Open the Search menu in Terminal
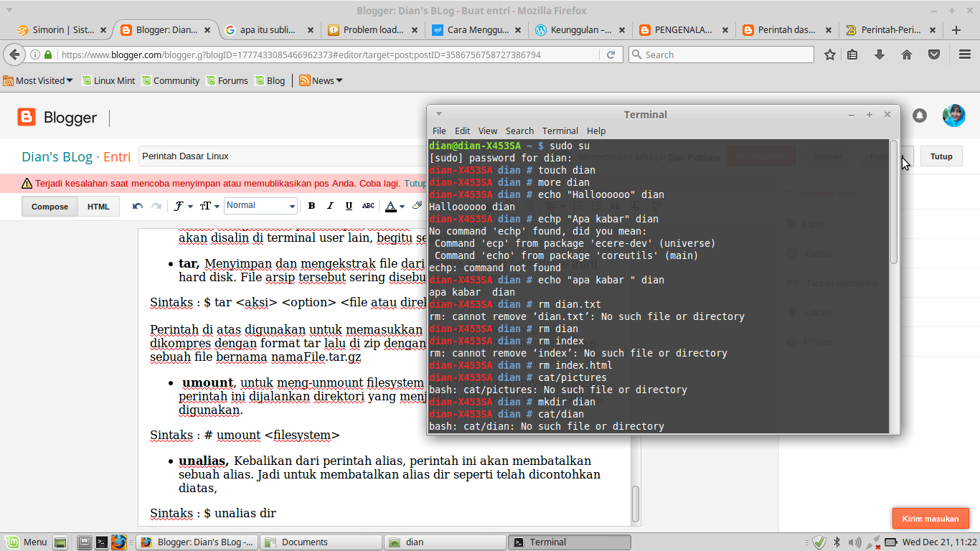Image resolution: width=980 pixels, height=551 pixels. click(519, 131)
